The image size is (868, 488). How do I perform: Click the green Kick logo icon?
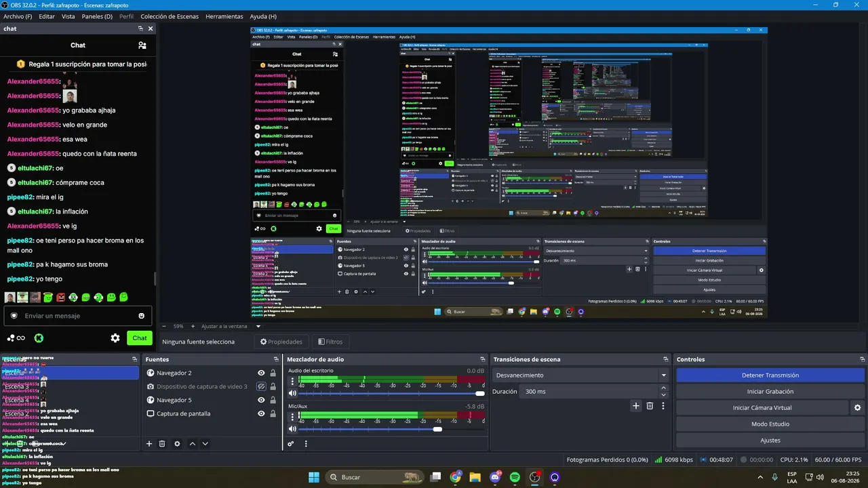coord(39,338)
